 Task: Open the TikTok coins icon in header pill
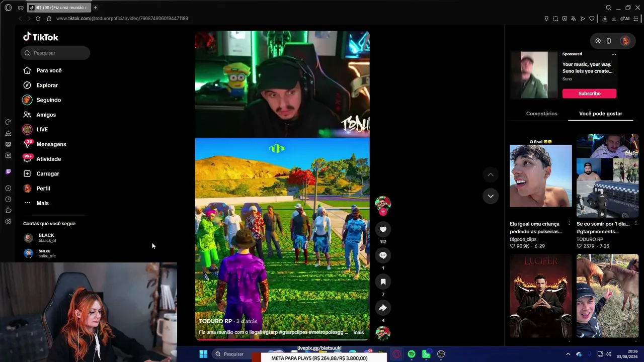click(x=598, y=41)
